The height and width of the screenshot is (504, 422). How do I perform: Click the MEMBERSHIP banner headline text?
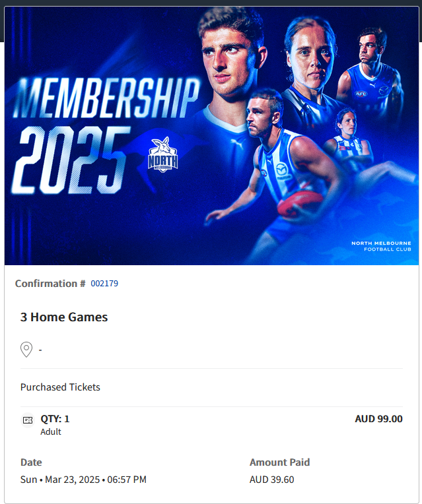106,99
